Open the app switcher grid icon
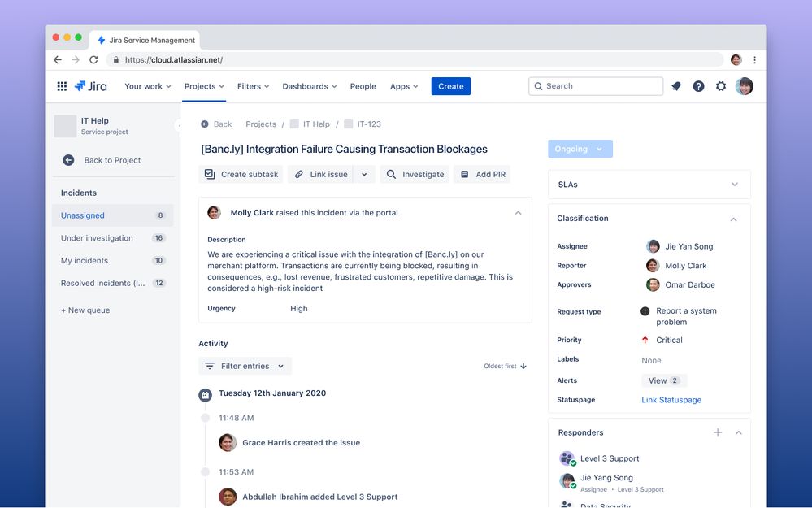812x508 pixels. [x=62, y=86]
